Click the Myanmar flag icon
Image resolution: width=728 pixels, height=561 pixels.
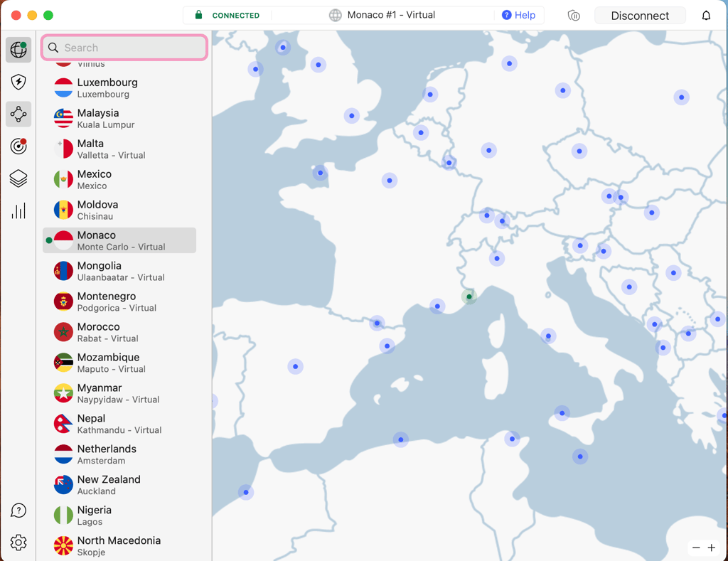click(63, 393)
